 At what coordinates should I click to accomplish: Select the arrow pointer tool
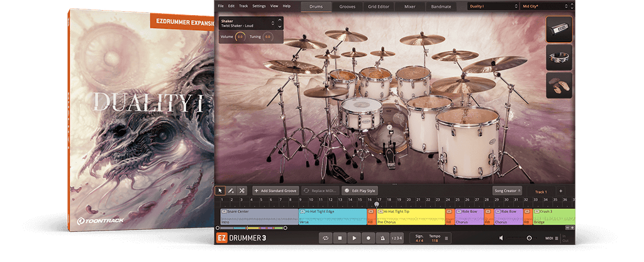coord(220,191)
